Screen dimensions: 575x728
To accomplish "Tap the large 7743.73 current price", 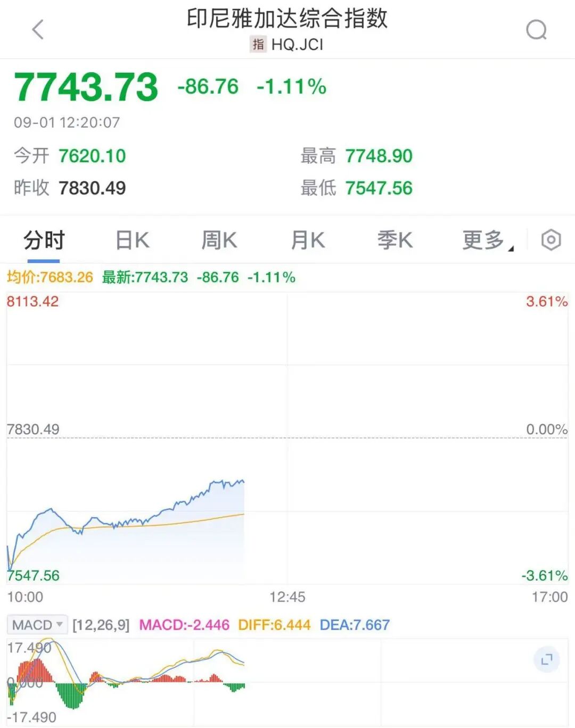I will (x=86, y=87).
